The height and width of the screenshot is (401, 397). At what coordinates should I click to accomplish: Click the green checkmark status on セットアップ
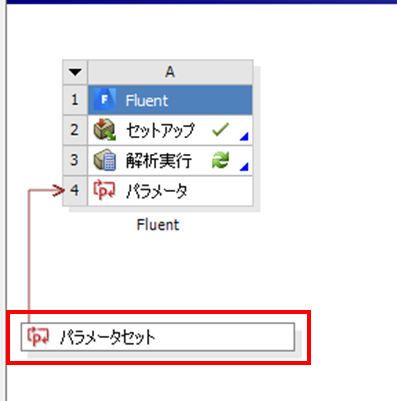pyautogui.click(x=220, y=130)
